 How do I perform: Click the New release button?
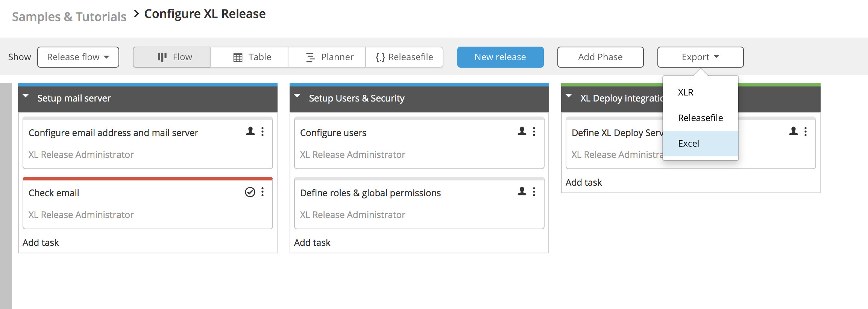coord(500,57)
